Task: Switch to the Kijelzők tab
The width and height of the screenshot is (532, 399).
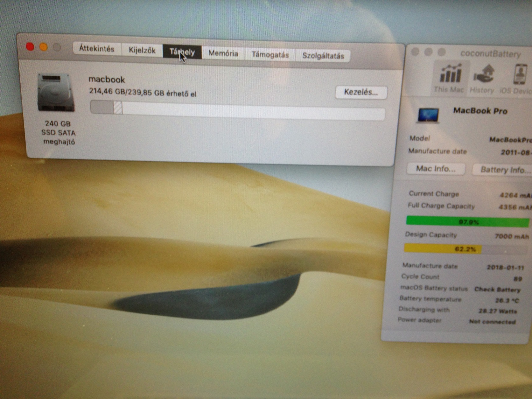Action: (x=142, y=50)
